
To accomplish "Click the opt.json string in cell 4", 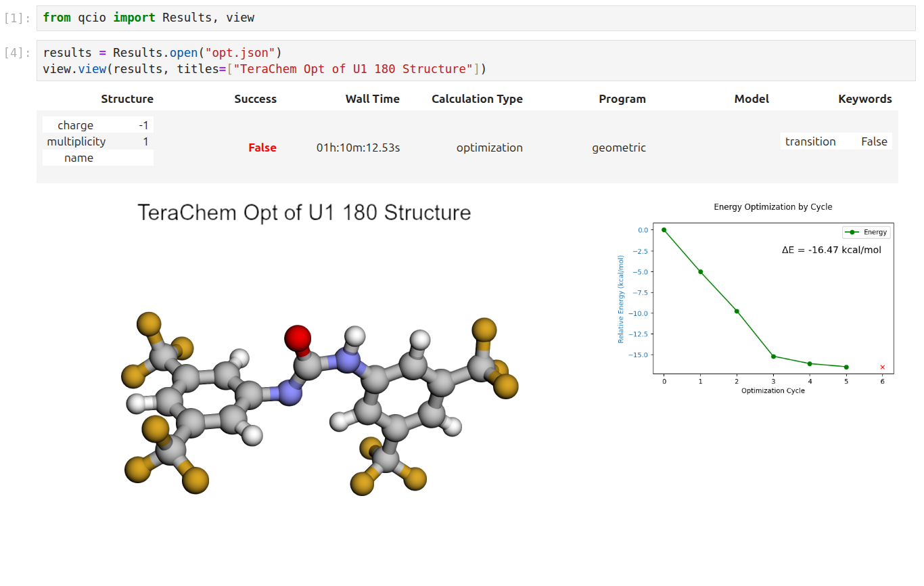I will pos(239,52).
